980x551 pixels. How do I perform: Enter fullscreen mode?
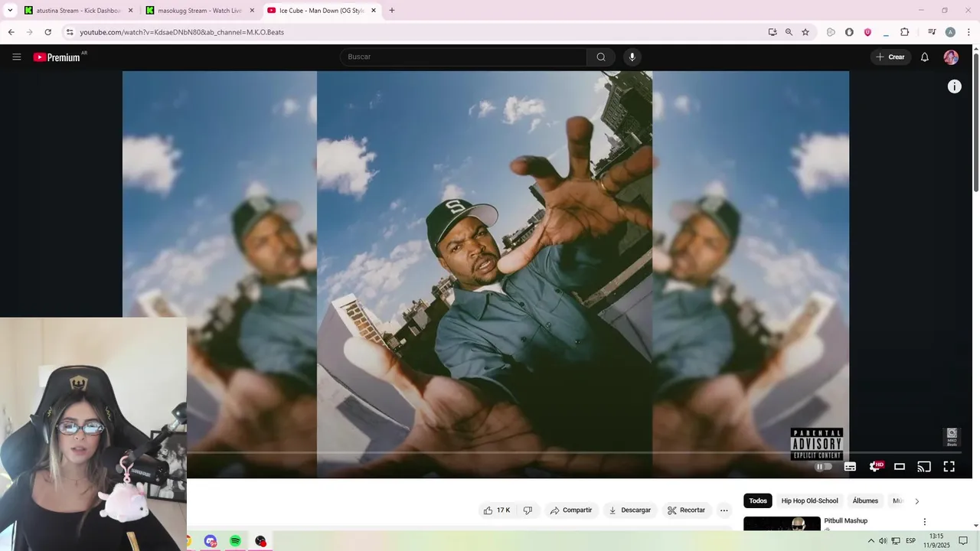click(949, 467)
